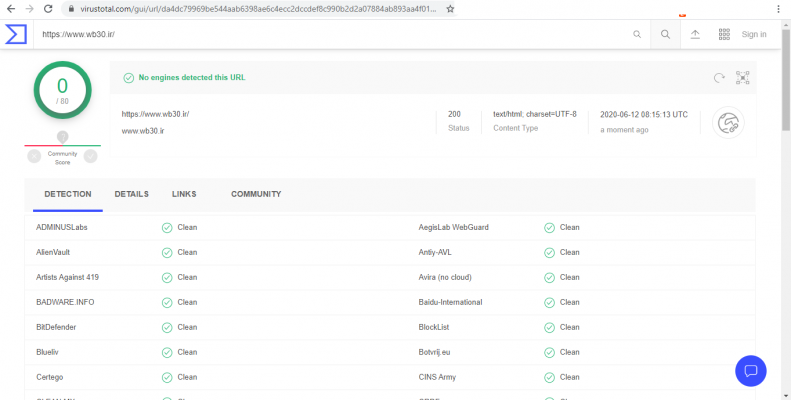
Task: Click the Artists Against 419 Clean check icon
Action: click(x=167, y=278)
